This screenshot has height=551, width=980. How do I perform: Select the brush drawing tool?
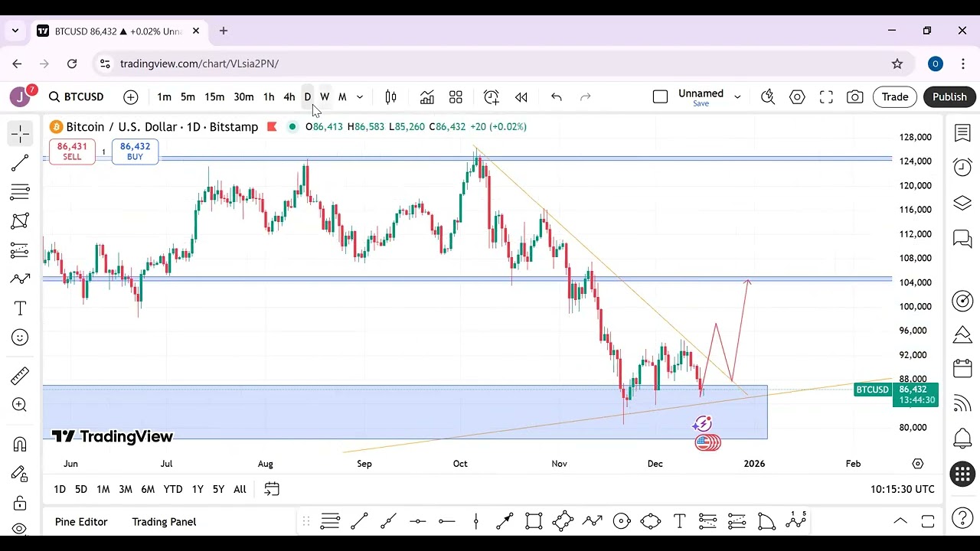(x=20, y=279)
